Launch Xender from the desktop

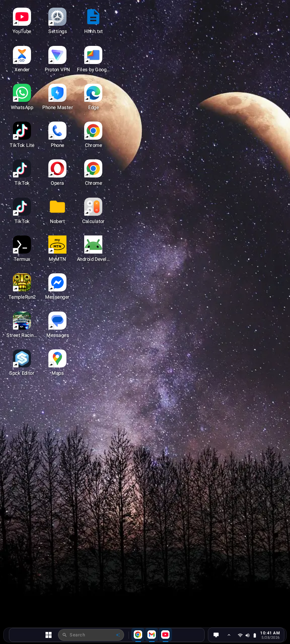[x=22, y=55]
